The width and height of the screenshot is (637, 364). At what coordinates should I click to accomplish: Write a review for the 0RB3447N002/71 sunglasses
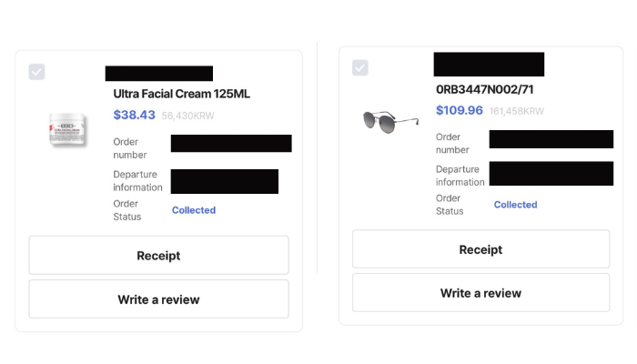point(481,293)
